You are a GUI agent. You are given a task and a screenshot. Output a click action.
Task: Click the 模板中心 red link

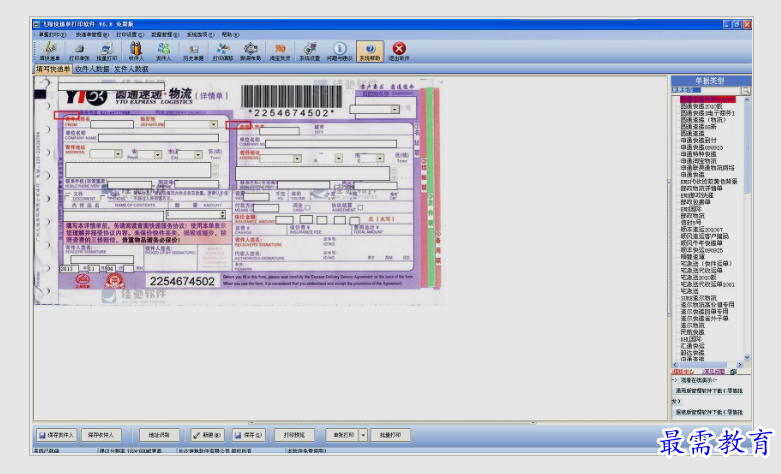(x=683, y=372)
